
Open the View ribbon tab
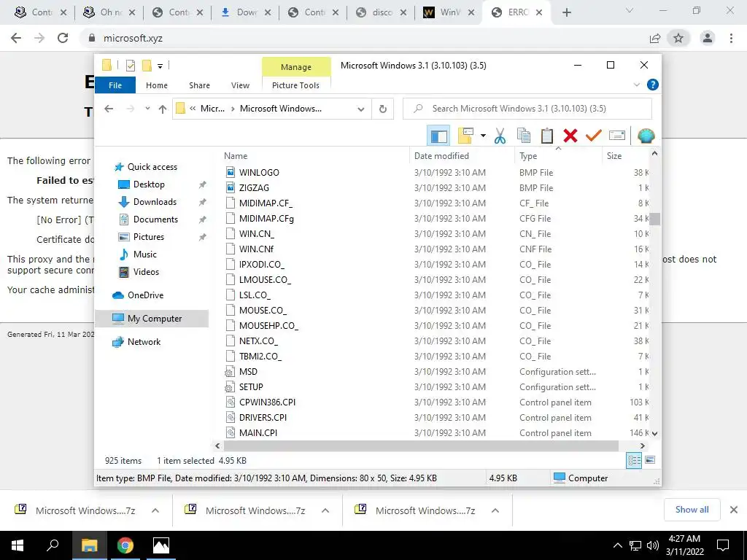point(240,85)
